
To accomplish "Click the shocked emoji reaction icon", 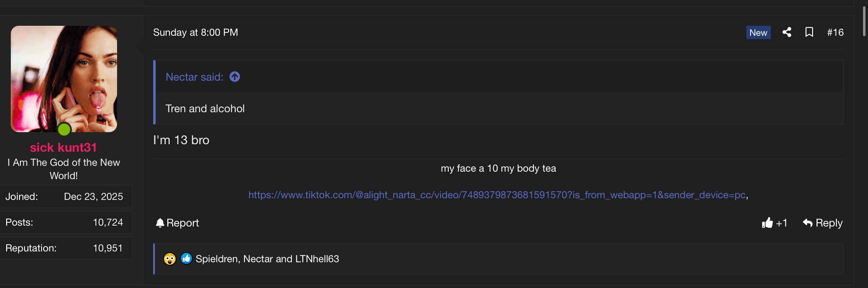I will point(170,259).
